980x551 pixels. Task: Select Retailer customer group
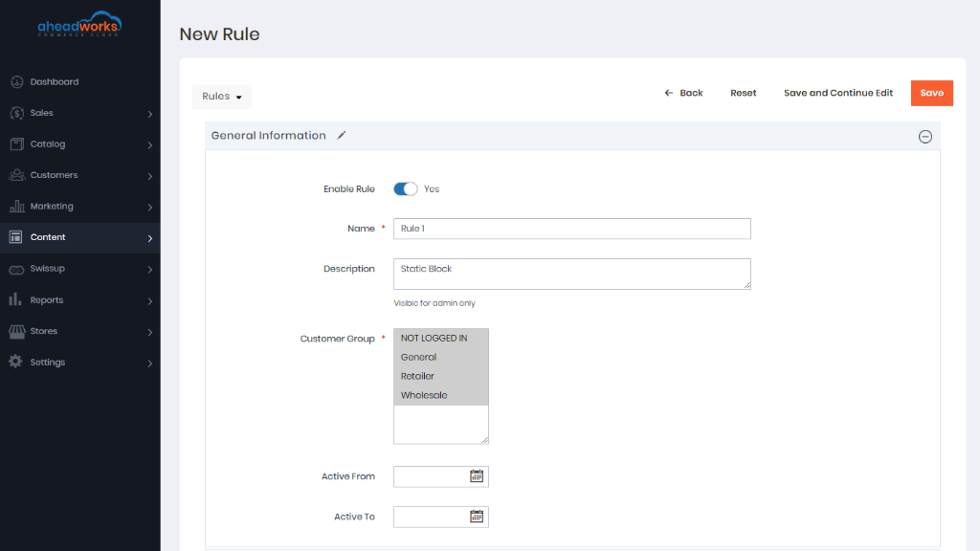click(440, 376)
